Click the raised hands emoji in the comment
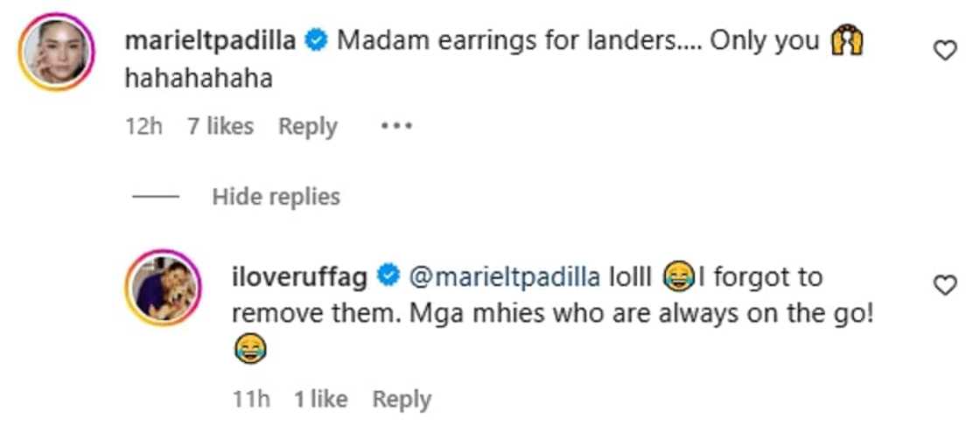 point(846,42)
